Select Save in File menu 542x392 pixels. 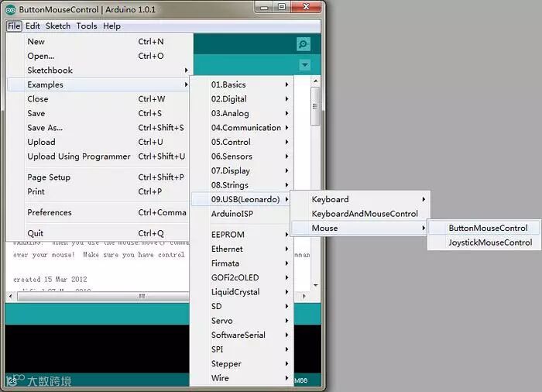point(98,113)
